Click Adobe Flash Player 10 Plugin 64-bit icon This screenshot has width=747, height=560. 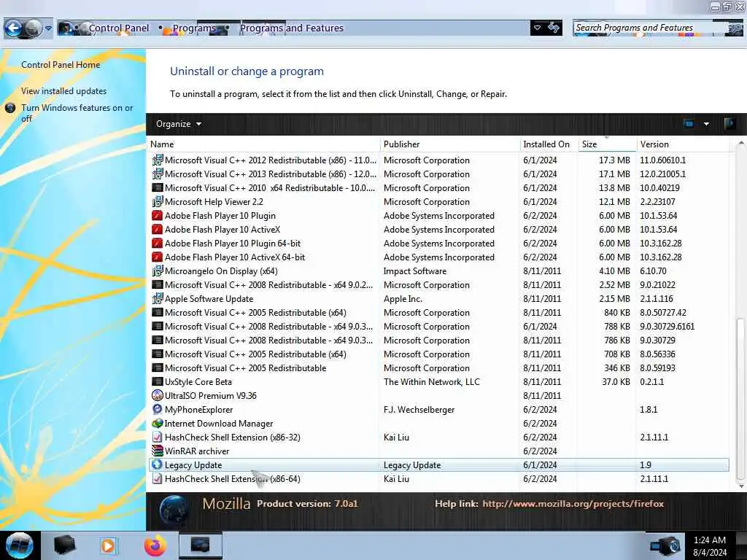pos(158,243)
